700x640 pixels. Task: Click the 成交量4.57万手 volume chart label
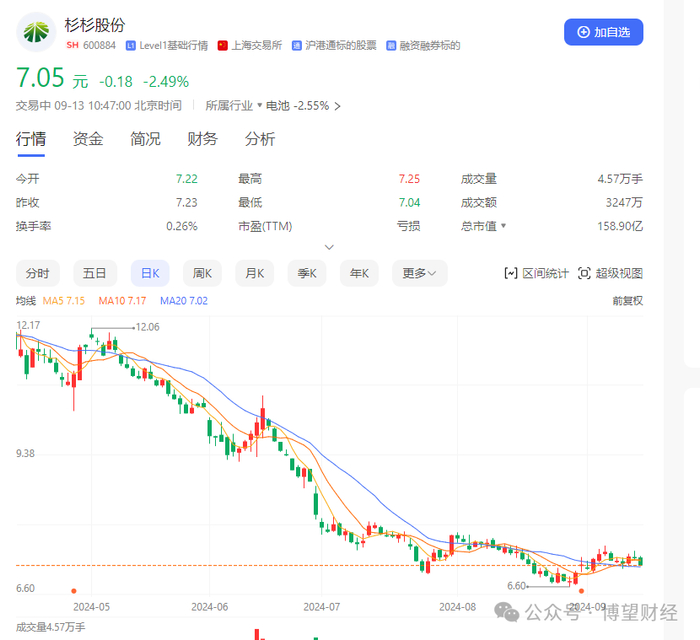[50, 627]
